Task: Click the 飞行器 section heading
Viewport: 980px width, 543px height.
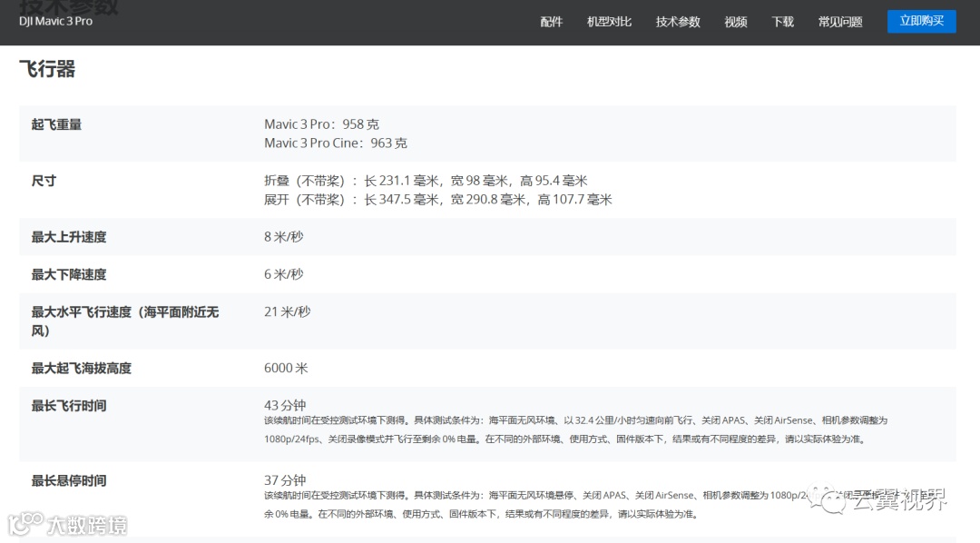Action: [47, 68]
